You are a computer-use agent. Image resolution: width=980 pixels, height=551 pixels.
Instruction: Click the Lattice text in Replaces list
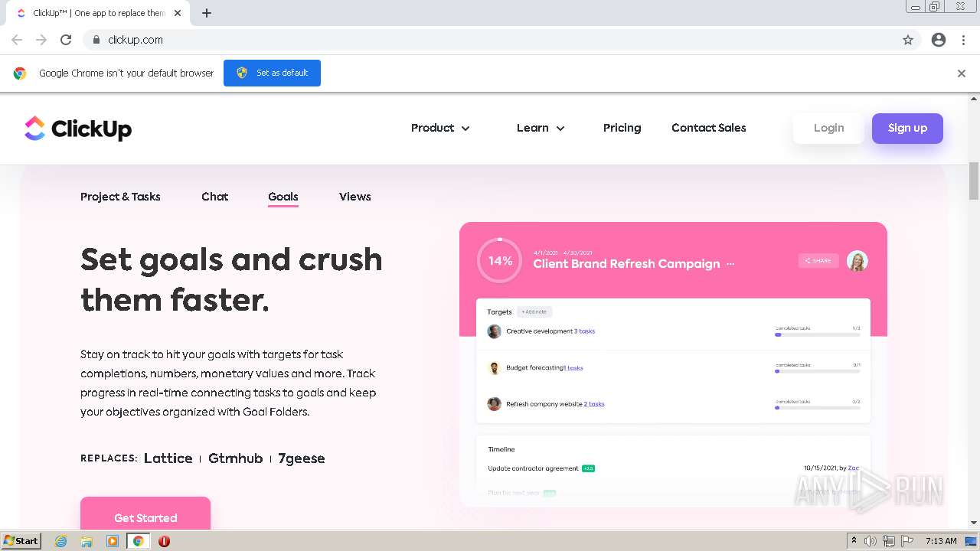(168, 458)
